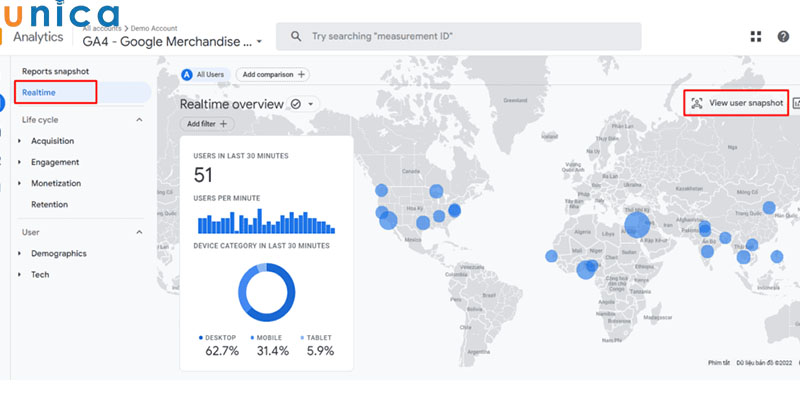Open the GA4 property selector dropdown

[x=259, y=42]
